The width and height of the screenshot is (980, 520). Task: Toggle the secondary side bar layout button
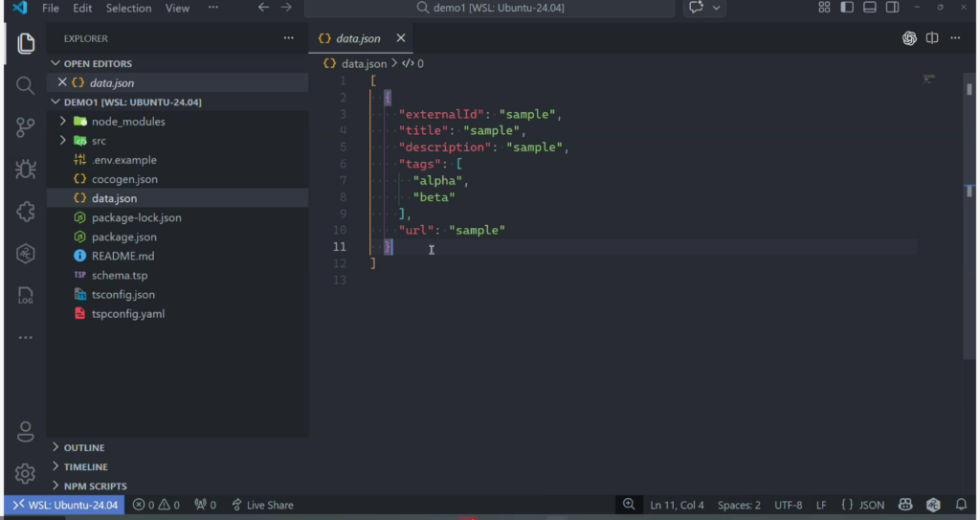(x=892, y=8)
